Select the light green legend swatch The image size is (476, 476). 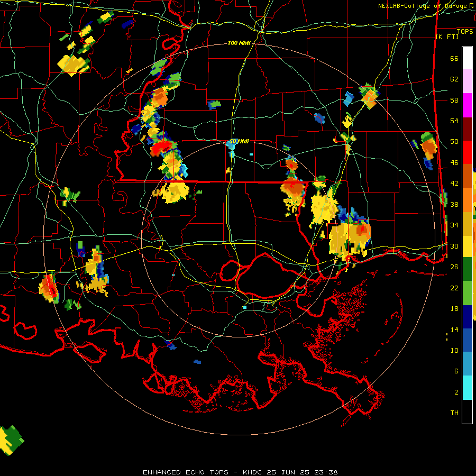pyautogui.click(x=467, y=293)
